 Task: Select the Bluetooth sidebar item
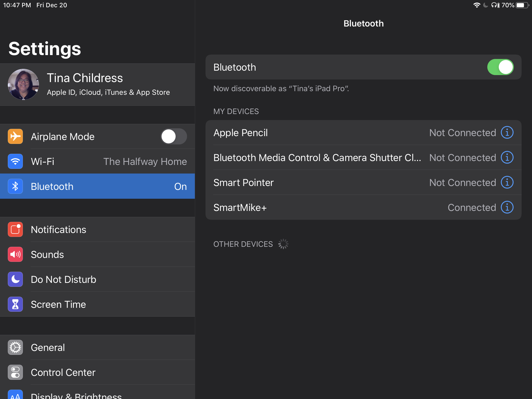click(97, 186)
